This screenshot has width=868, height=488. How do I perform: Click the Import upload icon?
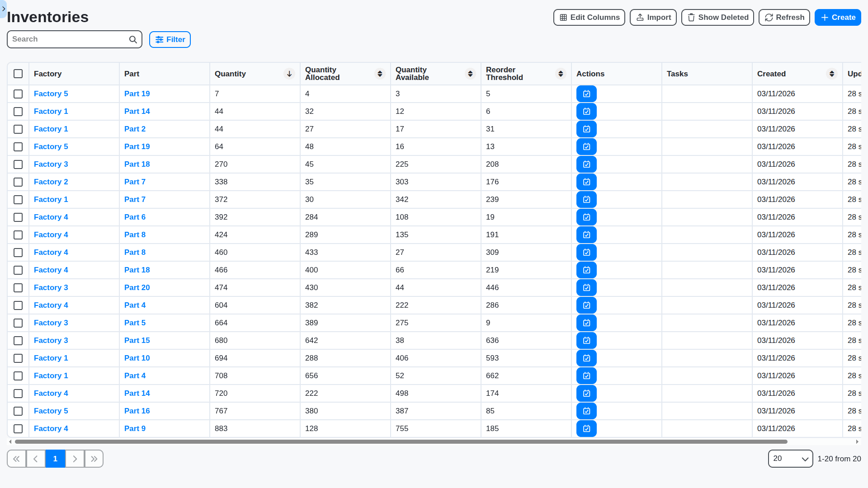[640, 17]
